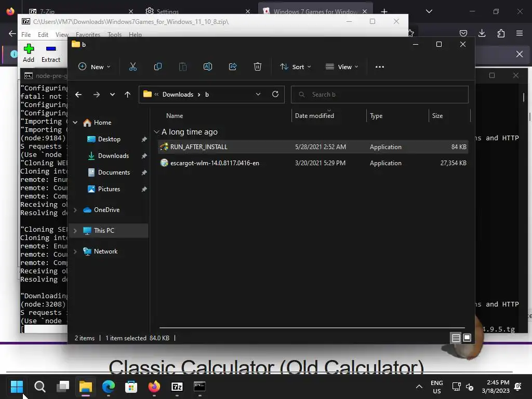Open Firefox hamburger application menu
This screenshot has width=532, height=399.
520,33
